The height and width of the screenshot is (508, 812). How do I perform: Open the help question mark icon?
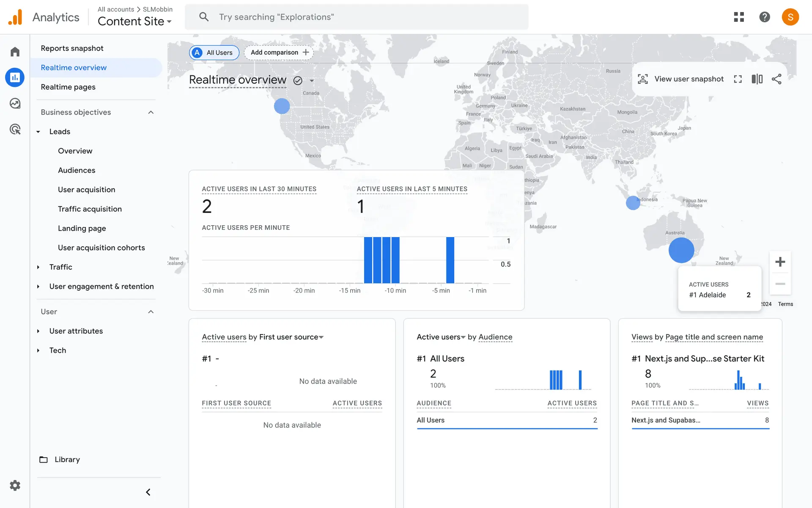pyautogui.click(x=764, y=17)
